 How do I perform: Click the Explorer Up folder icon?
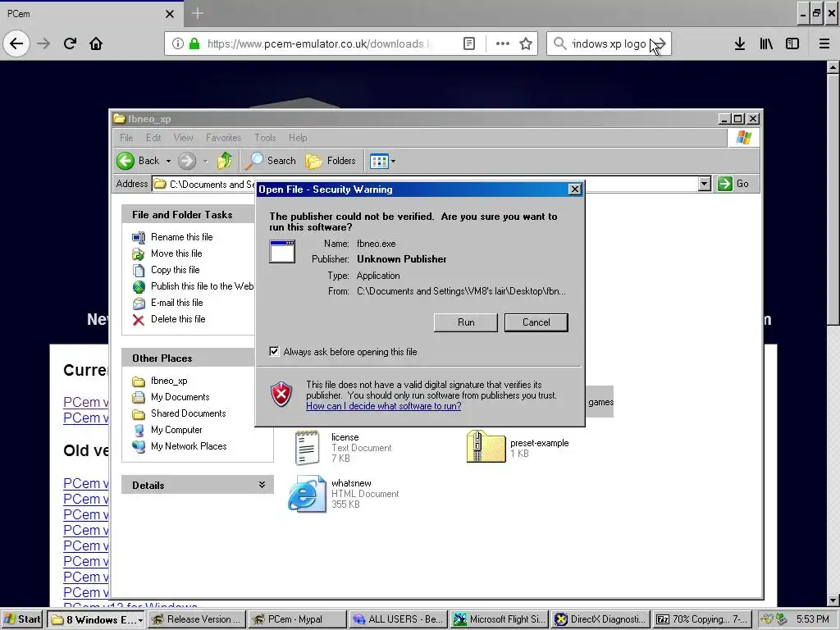tap(225, 161)
